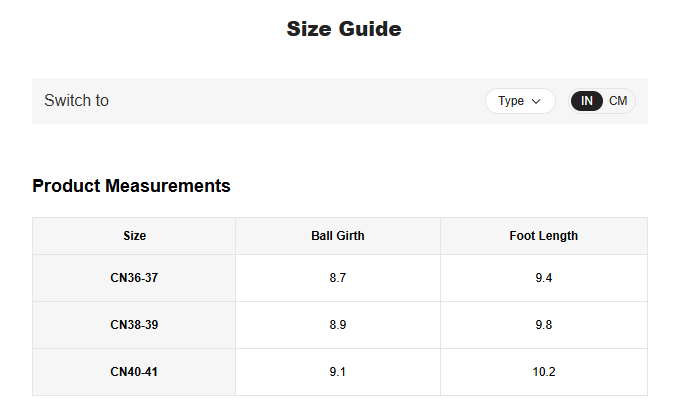Click the 9.8 foot length value

(x=543, y=325)
